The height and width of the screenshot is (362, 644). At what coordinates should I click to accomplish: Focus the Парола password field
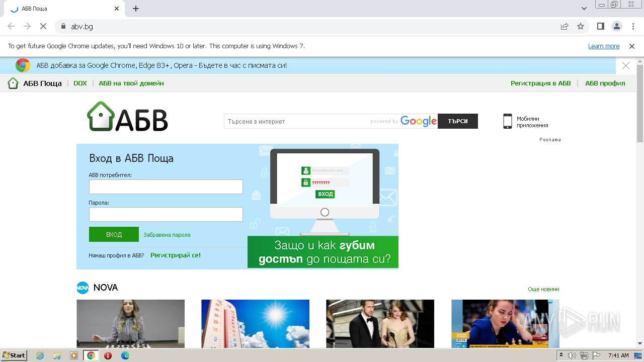[166, 215]
